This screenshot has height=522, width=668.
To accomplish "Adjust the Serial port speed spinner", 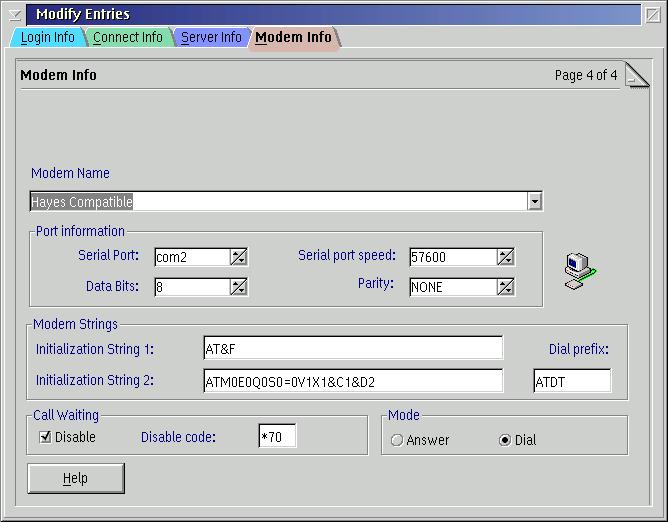I will (505, 257).
